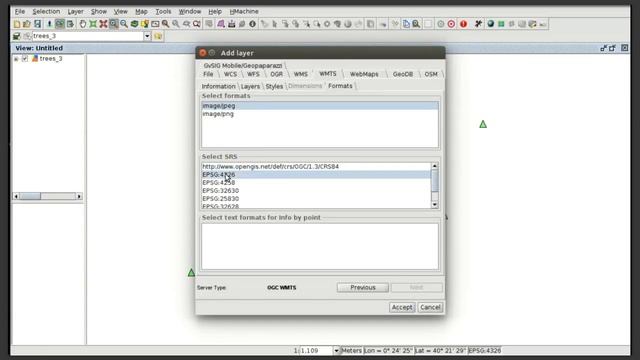Open the View menu
This screenshot has height=360, width=640.
pyautogui.click(x=120, y=11)
